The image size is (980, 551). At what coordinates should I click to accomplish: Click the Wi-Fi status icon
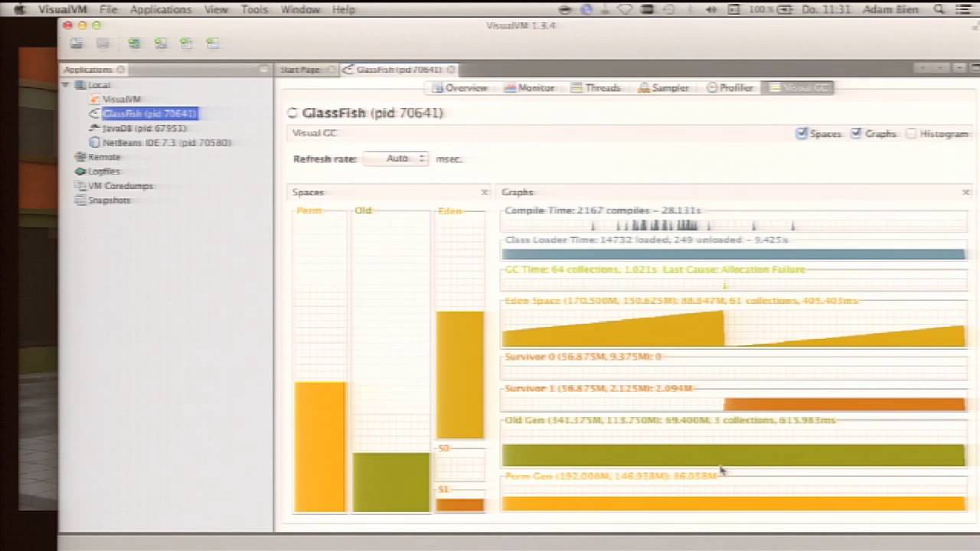pos(625,9)
